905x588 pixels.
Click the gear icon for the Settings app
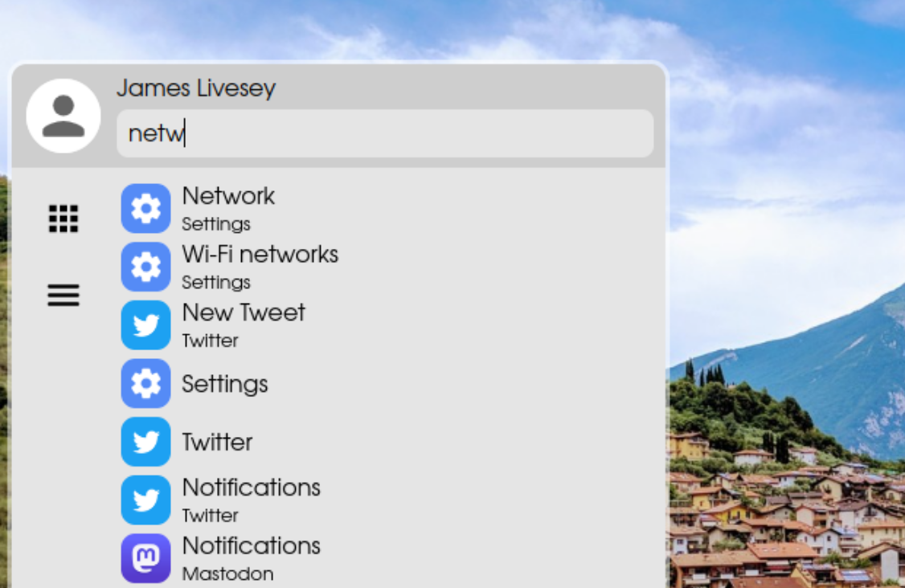tap(145, 384)
